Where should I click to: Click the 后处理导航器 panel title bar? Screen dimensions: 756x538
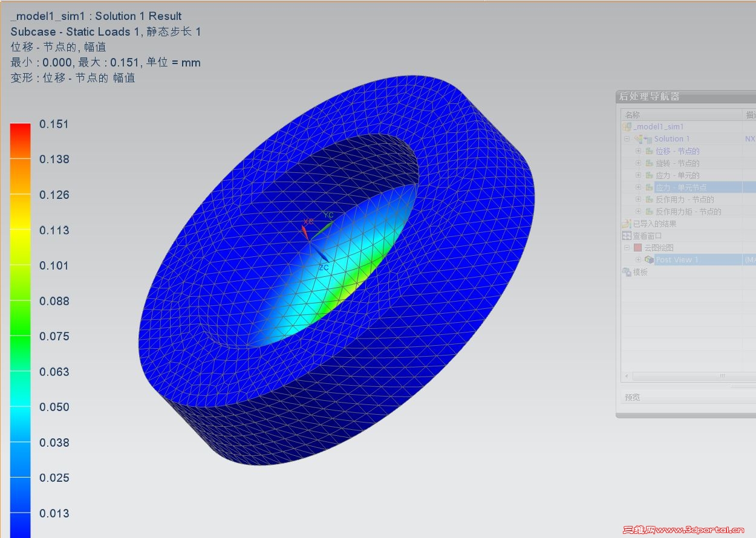pyautogui.click(x=686, y=96)
